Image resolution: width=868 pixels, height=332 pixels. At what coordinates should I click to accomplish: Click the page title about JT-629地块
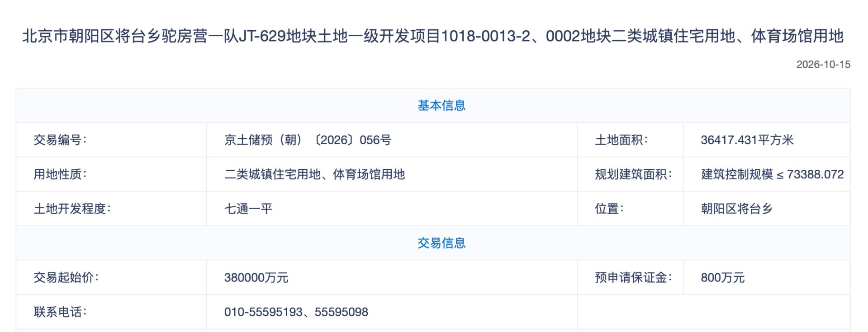[433, 36]
